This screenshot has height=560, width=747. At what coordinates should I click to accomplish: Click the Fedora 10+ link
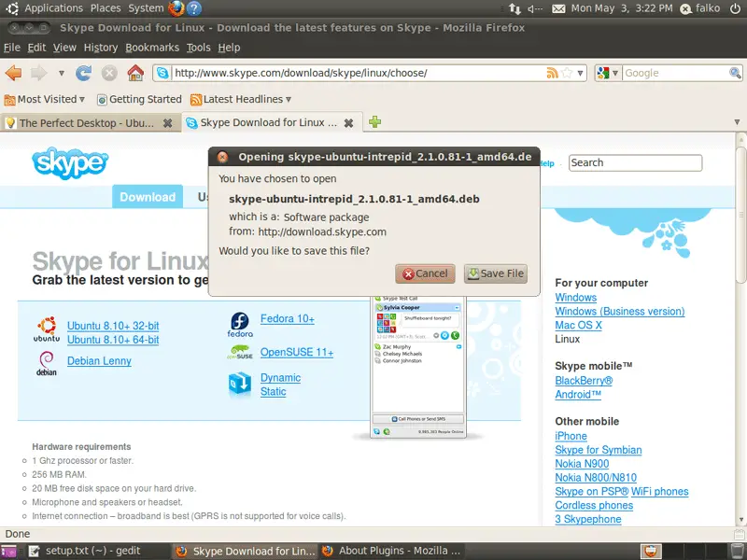pyautogui.click(x=288, y=318)
